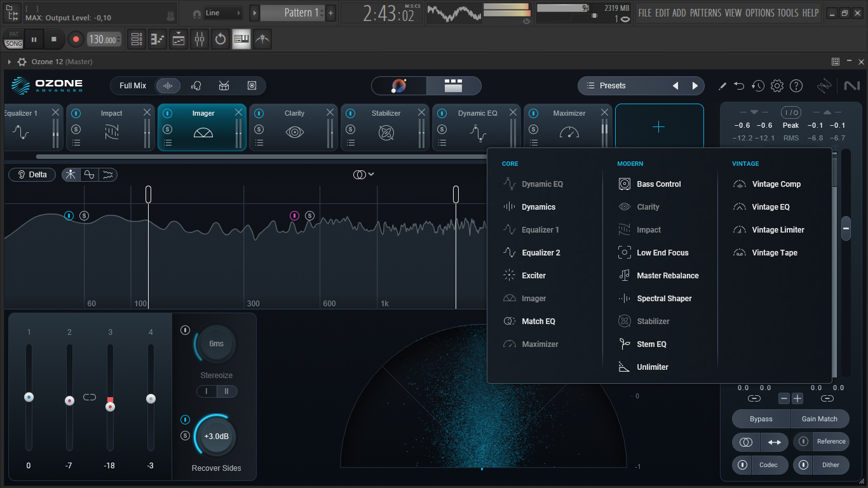Expand the arrow left of Ozone 12 title

coord(10,62)
